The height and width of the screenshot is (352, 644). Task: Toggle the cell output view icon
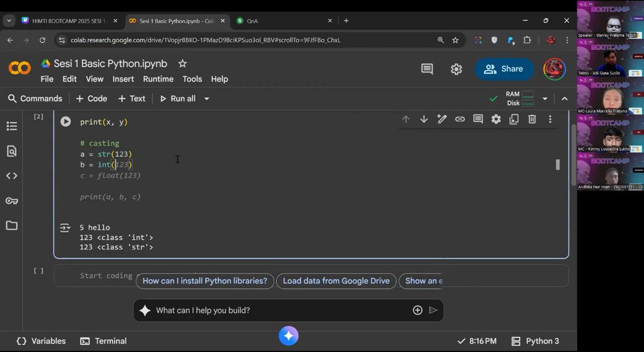(65, 228)
